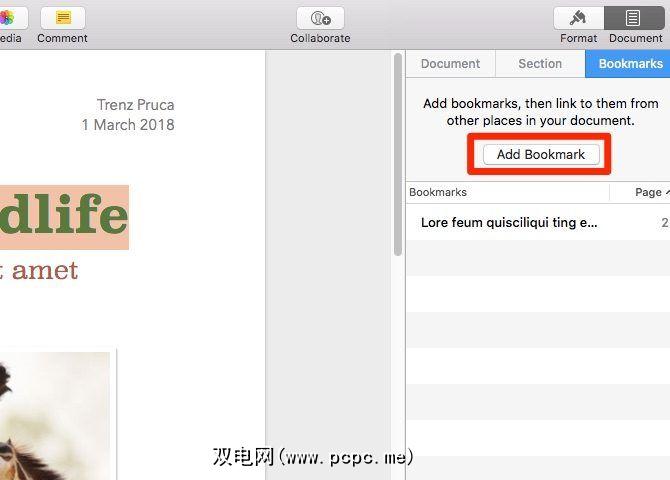Click the author name Trenz Pruca
Image resolution: width=670 pixels, height=480 pixels.
click(x=135, y=105)
